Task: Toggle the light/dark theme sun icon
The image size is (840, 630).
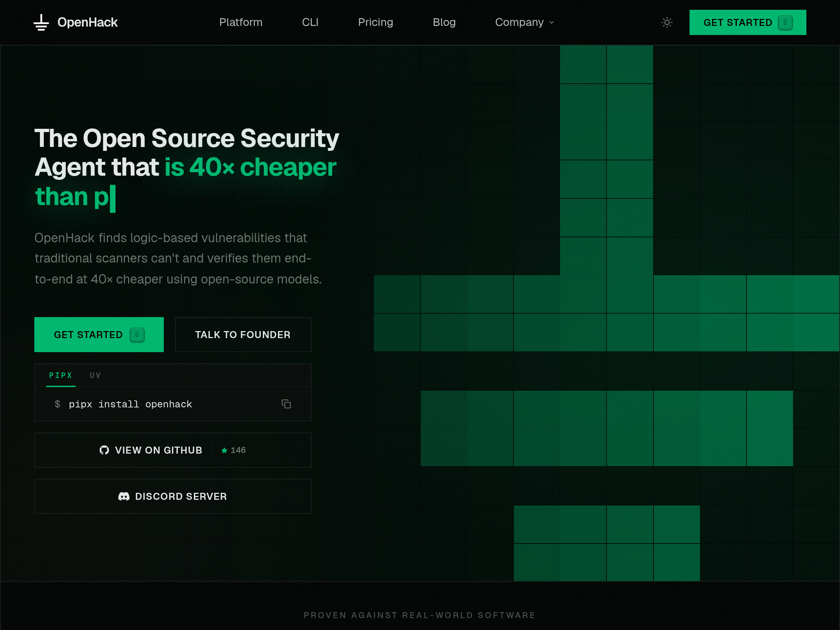Action: (x=667, y=22)
